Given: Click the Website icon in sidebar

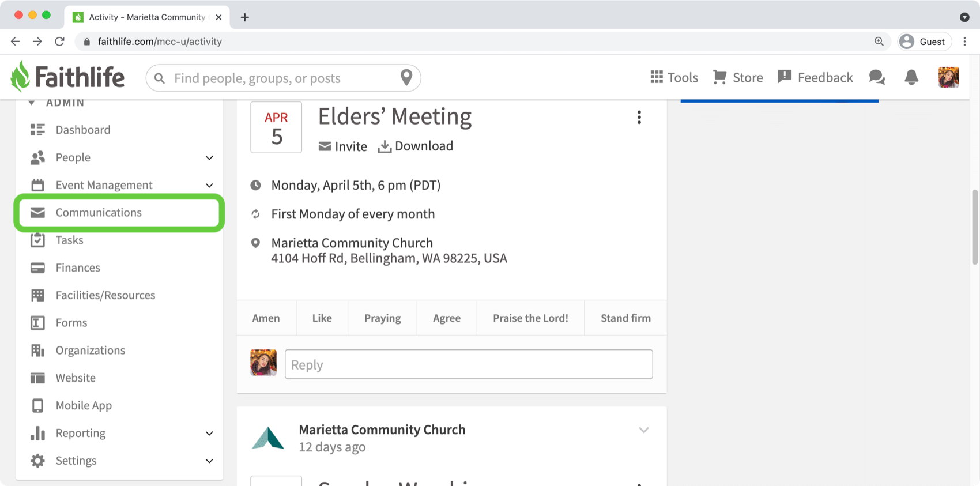Looking at the screenshot, I should pos(37,378).
